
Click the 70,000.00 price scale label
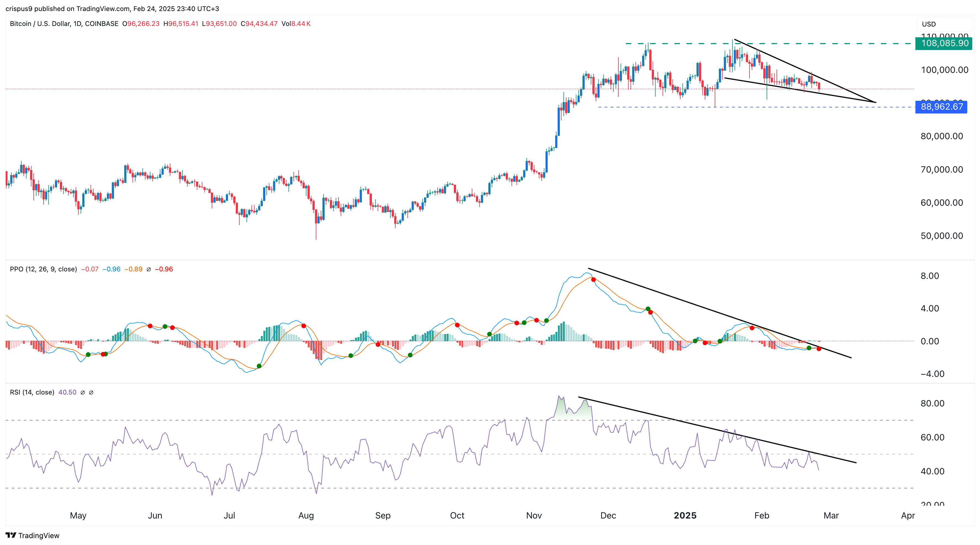(942, 169)
